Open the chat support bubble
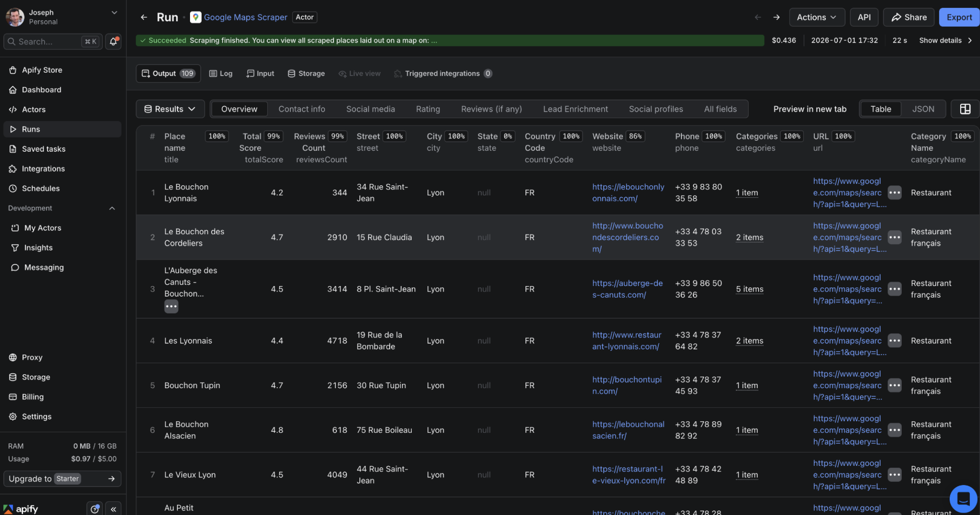The width and height of the screenshot is (980, 515). (963, 499)
